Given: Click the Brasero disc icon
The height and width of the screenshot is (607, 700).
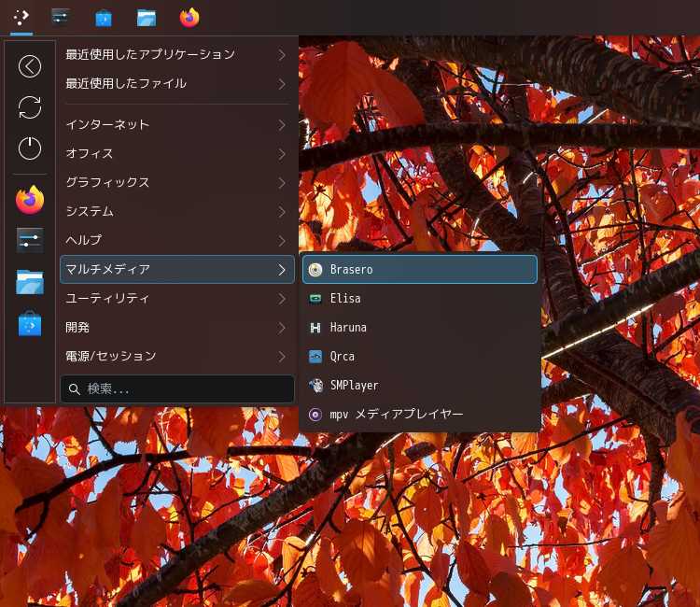Looking at the screenshot, I should [x=315, y=270].
